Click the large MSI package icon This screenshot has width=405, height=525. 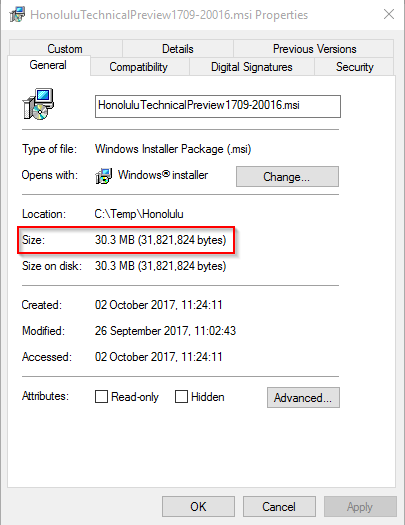[x=38, y=104]
